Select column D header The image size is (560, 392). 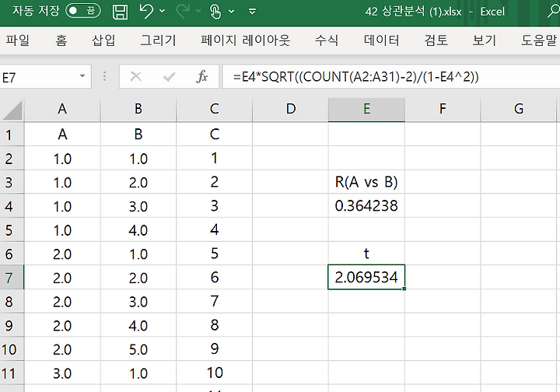point(290,109)
